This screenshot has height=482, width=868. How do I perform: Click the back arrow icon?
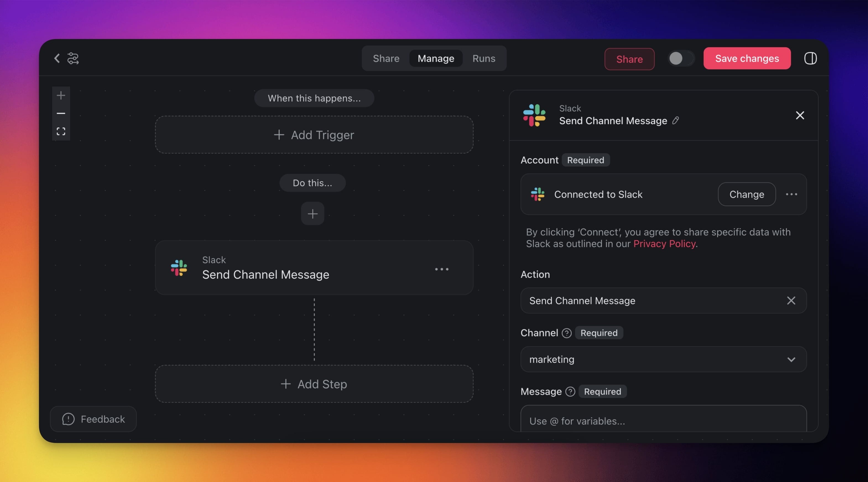click(57, 58)
